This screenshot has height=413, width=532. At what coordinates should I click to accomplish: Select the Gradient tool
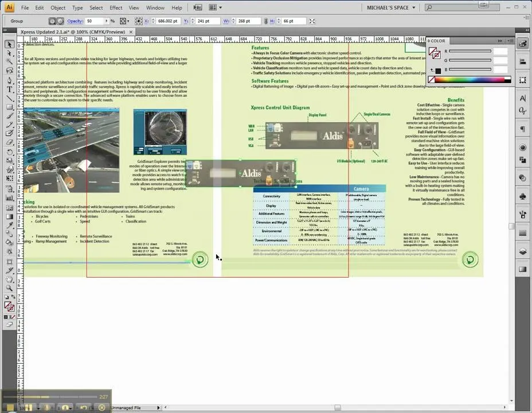10,216
